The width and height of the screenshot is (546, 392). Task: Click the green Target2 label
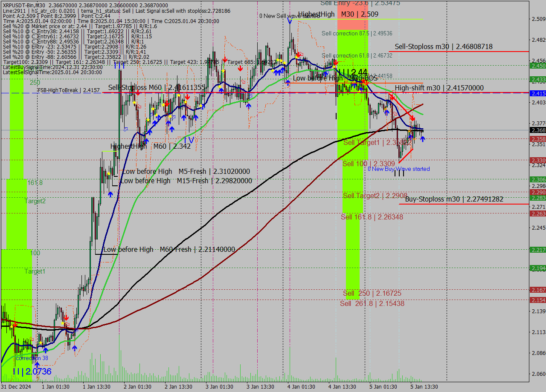pyautogui.click(x=35, y=201)
